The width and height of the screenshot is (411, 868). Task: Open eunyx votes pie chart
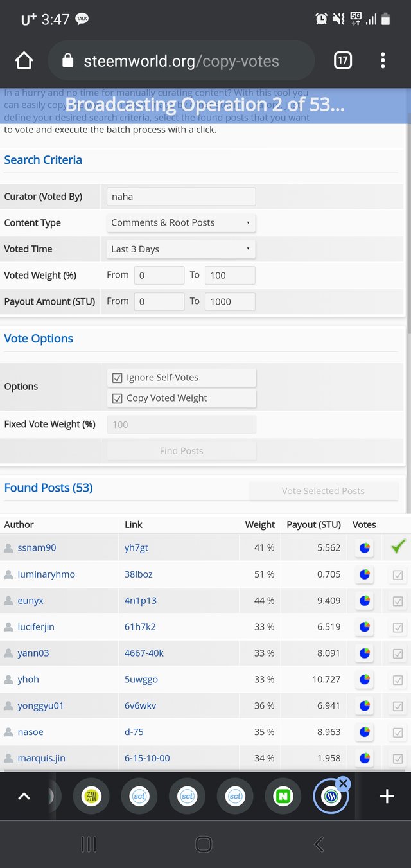pyautogui.click(x=365, y=601)
